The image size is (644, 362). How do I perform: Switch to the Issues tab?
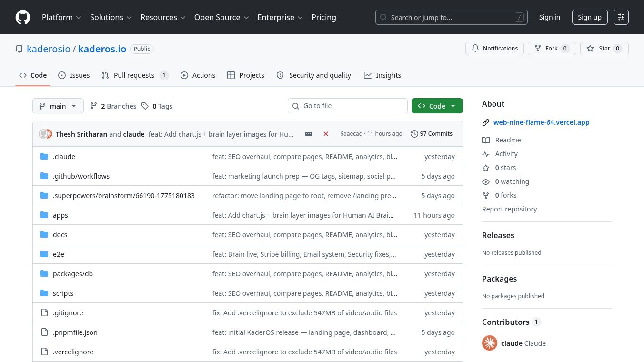74,75
